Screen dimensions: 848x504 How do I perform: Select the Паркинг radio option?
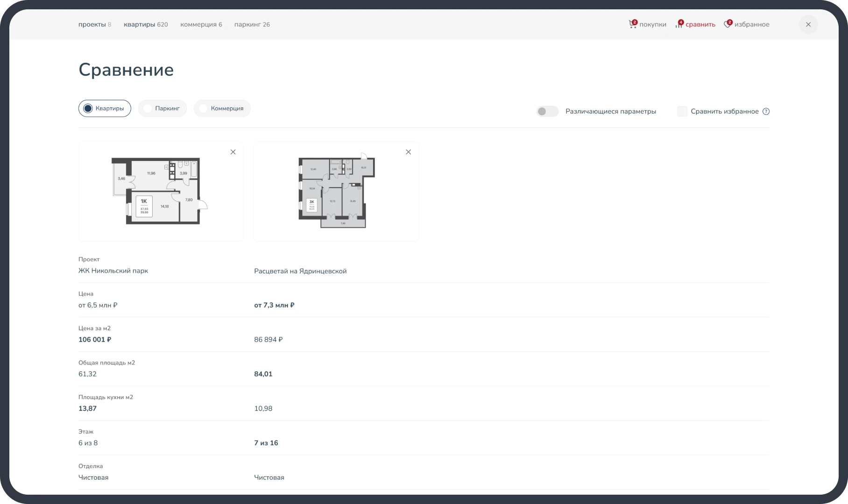pos(148,108)
